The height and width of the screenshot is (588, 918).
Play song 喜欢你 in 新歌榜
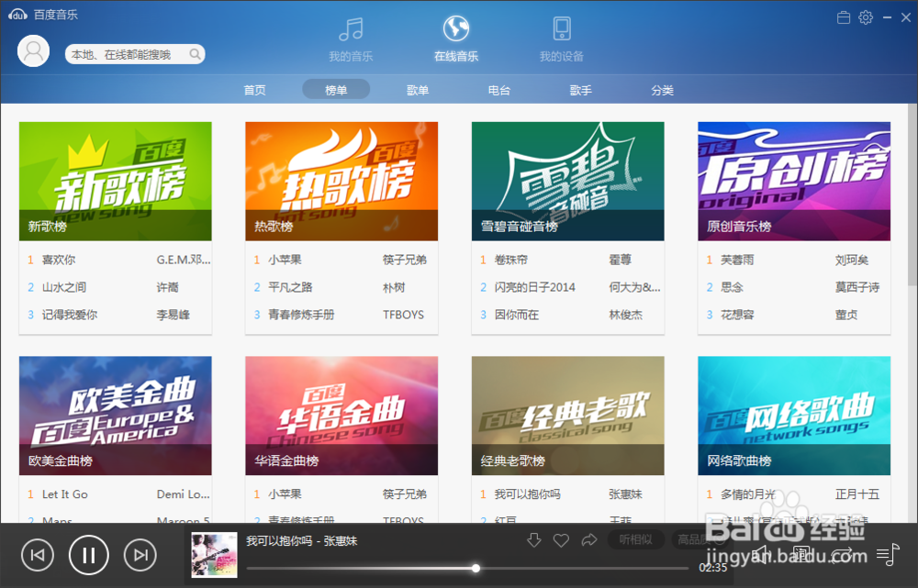coord(59,260)
